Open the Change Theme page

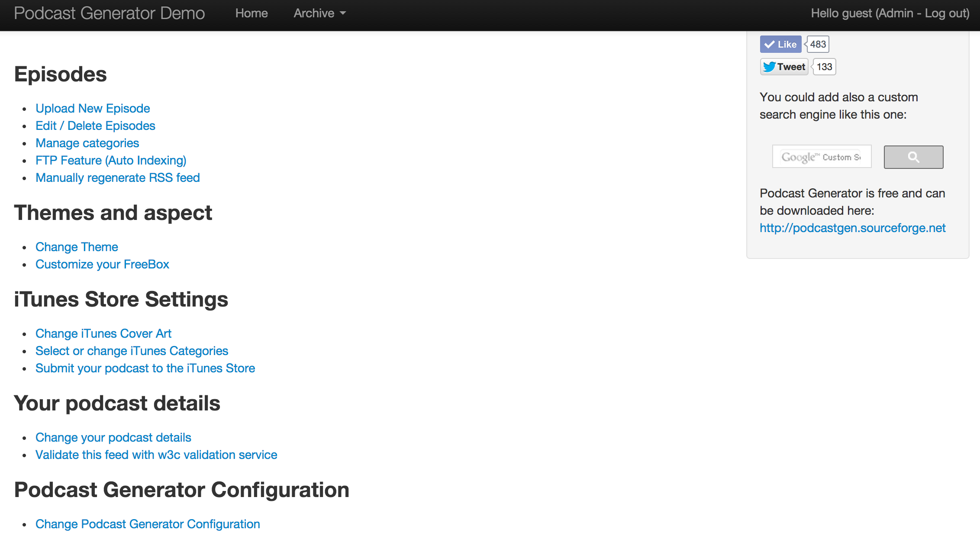77,247
